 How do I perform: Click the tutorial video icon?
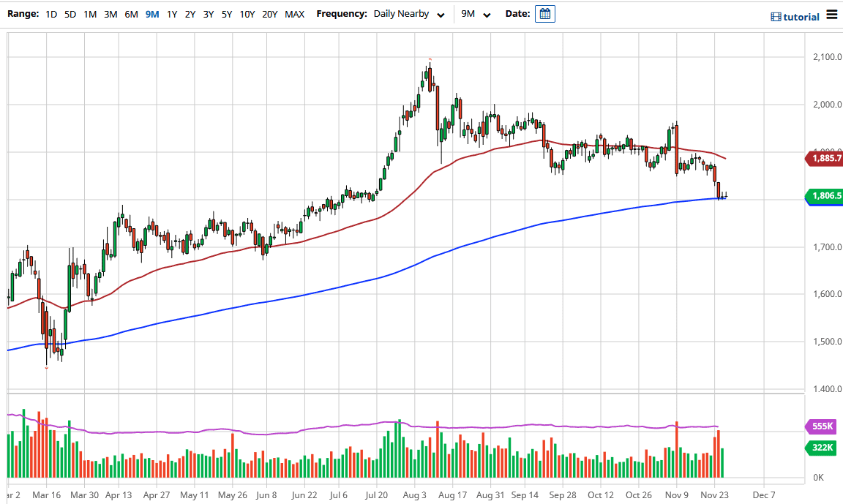coord(776,18)
